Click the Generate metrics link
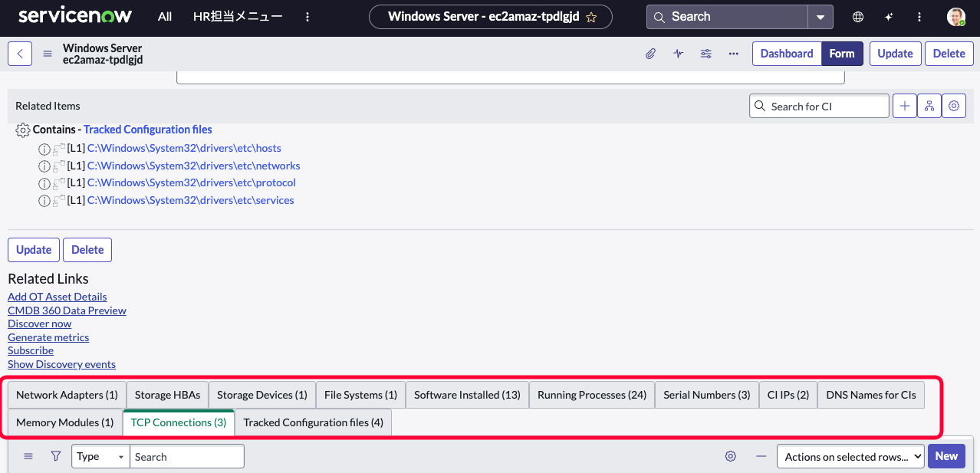This screenshot has height=473, width=980. (x=48, y=337)
